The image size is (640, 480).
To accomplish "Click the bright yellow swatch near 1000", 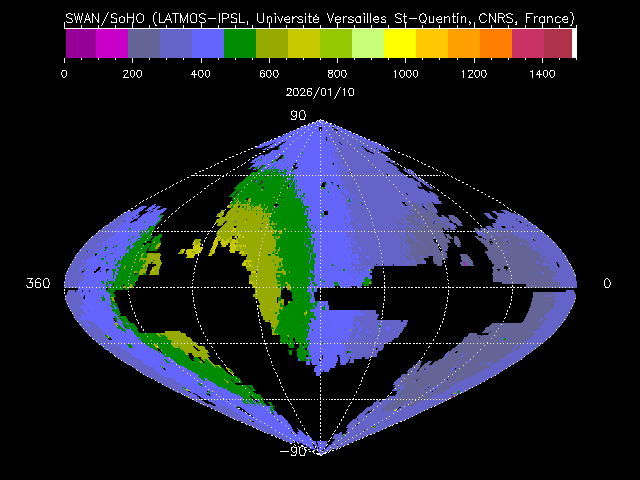I will [x=400, y=43].
